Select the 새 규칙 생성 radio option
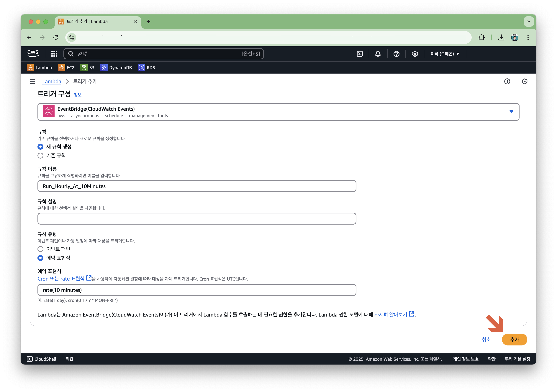557x392 pixels. click(x=40, y=147)
